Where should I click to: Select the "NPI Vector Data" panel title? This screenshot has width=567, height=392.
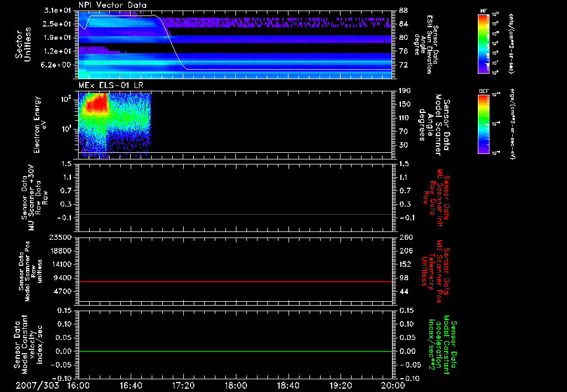112,5
